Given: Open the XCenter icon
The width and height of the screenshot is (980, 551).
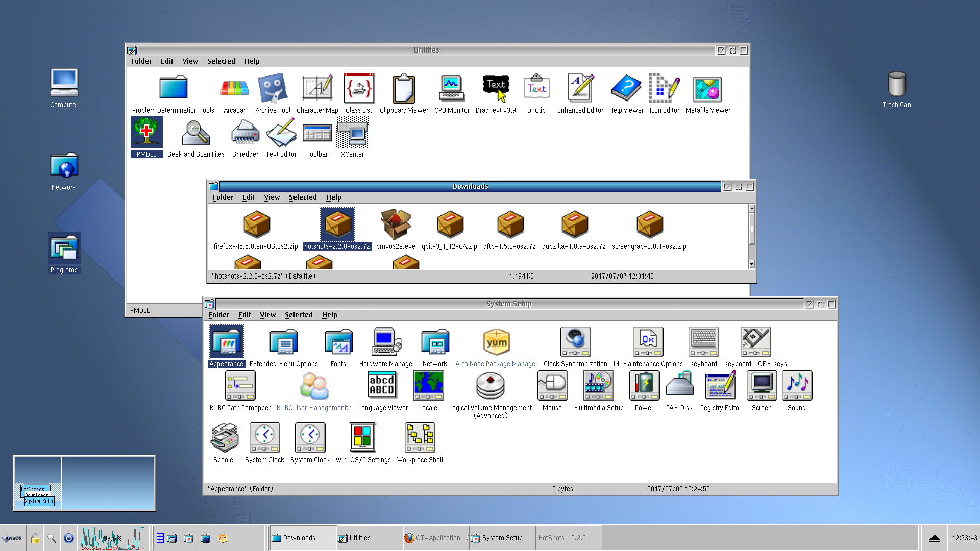Looking at the screenshot, I should tap(352, 133).
